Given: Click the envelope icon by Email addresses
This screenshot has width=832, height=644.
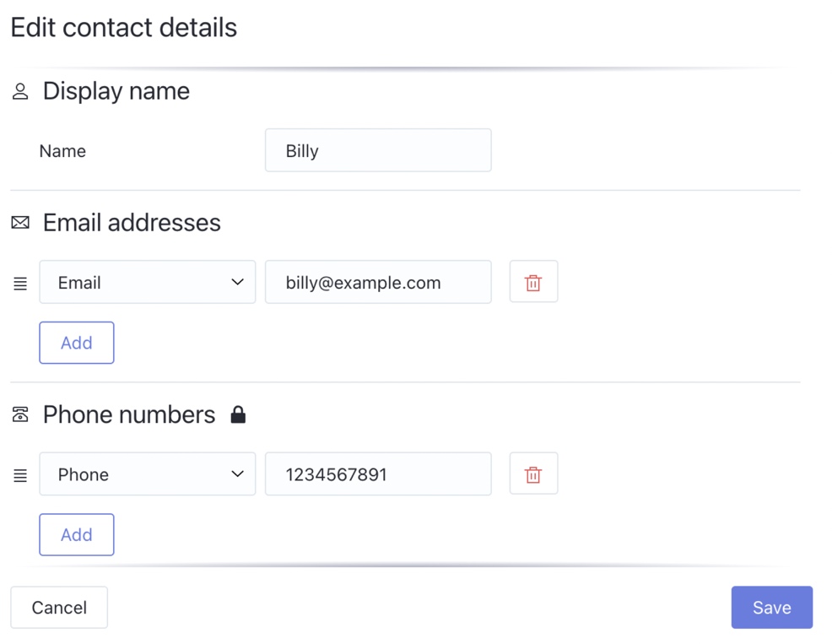Looking at the screenshot, I should pyautogui.click(x=20, y=223).
